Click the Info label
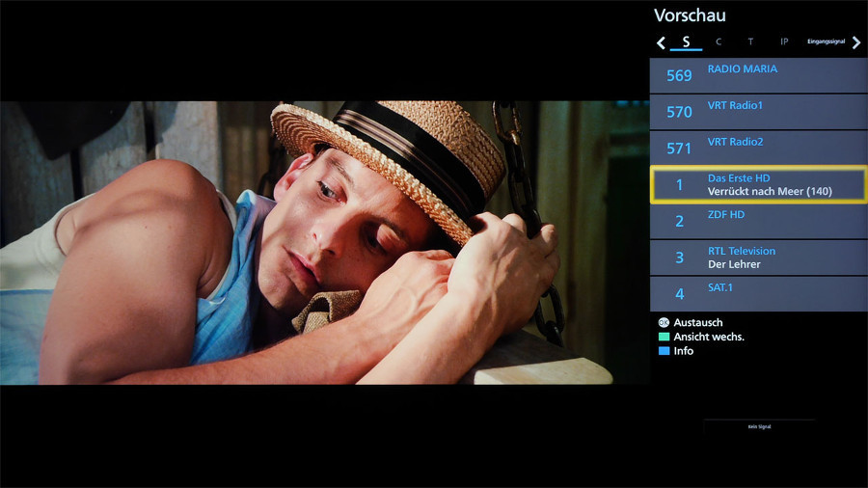This screenshot has height=488, width=868. [x=683, y=351]
